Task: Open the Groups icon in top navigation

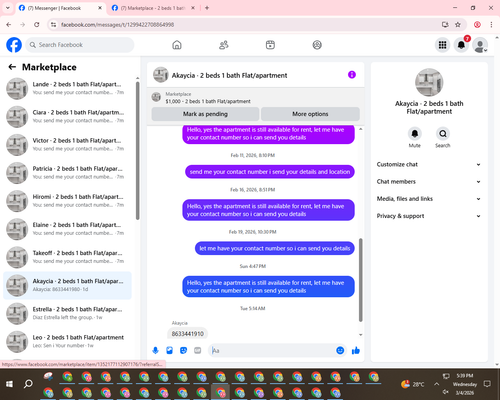Action: 317,45
